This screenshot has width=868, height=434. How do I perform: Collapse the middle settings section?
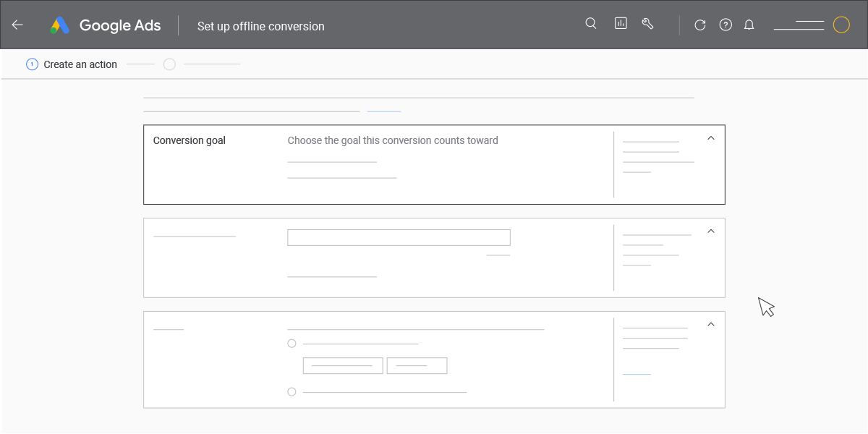(x=710, y=230)
